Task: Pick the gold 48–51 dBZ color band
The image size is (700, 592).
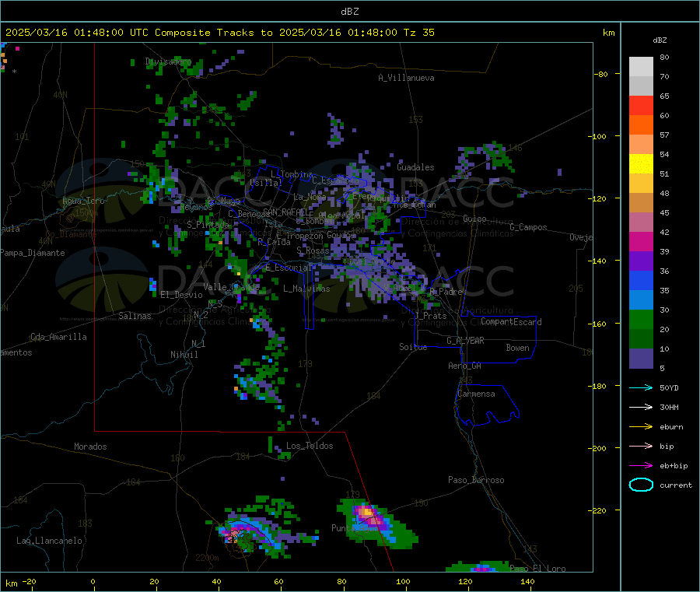Action: click(641, 184)
